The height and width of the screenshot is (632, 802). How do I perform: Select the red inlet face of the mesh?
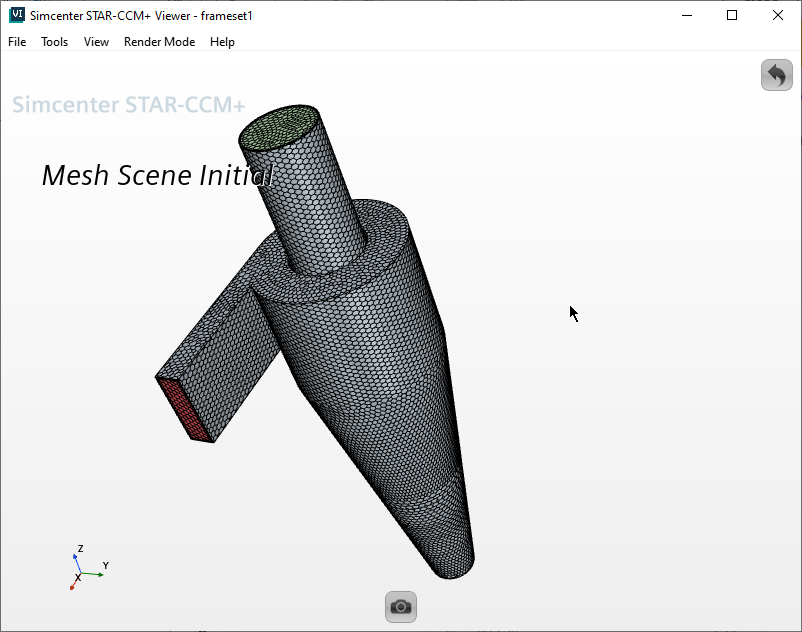(x=185, y=408)
